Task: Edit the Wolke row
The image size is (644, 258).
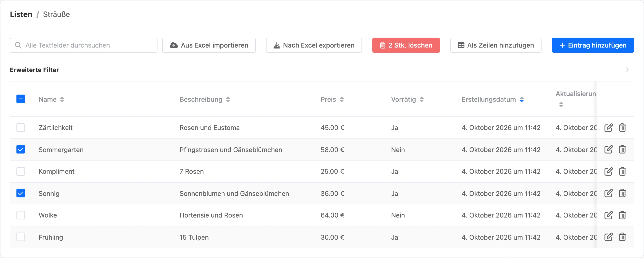Action: [608, 215]
